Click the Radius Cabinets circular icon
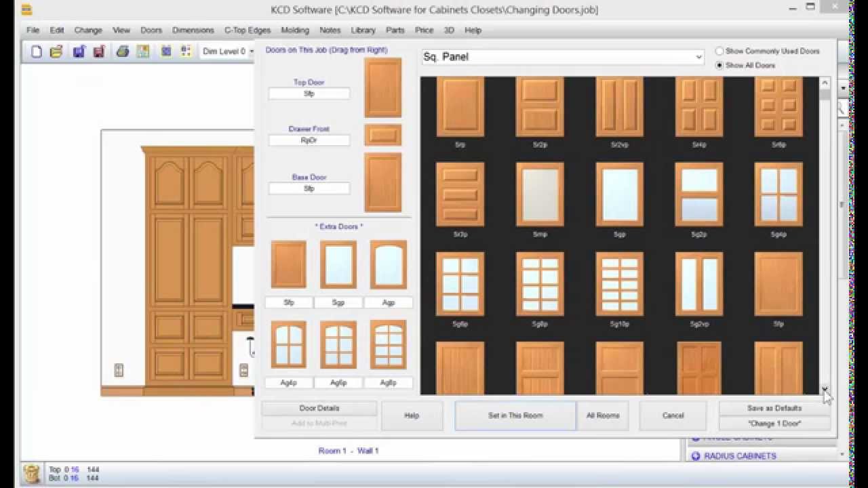The width and height of the screenshot is (868, 488). pos(695,456)
